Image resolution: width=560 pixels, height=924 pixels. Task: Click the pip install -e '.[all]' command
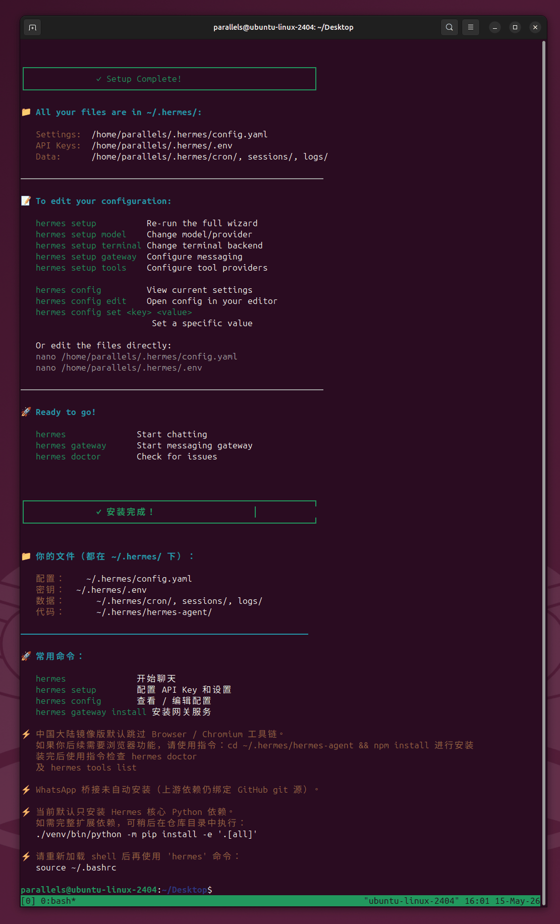click(146, 834)
